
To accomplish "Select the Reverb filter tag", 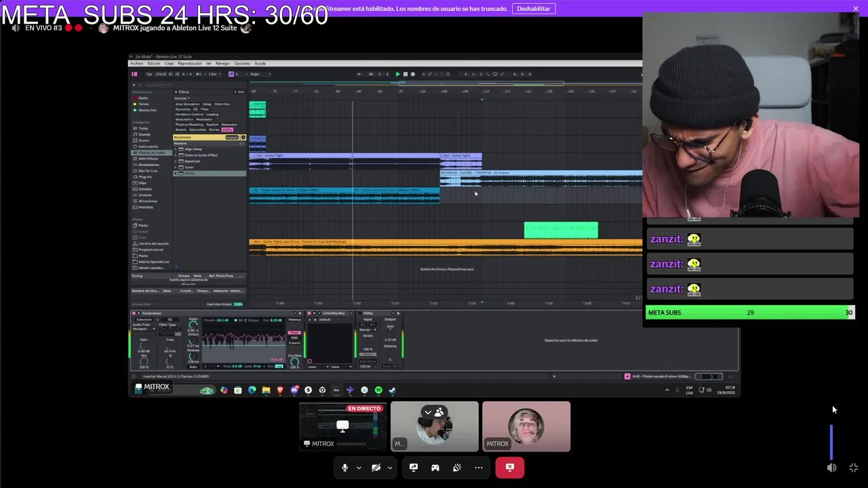I will tap(181, 129).
